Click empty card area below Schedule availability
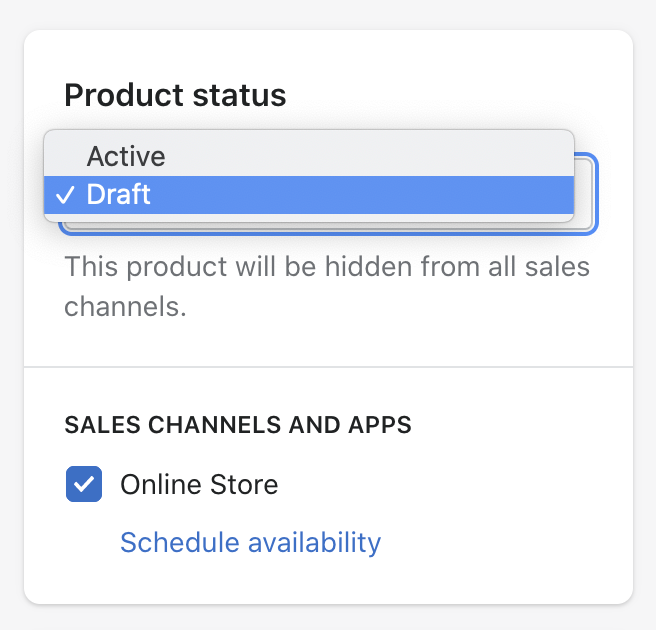656x630 pixels. [x=328, y=581]
